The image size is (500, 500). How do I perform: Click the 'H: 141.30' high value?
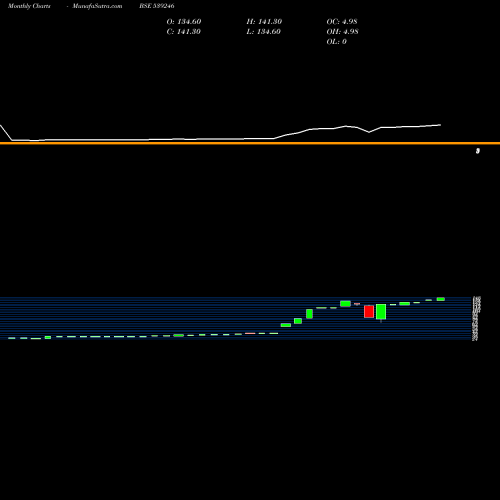[264, 22]
